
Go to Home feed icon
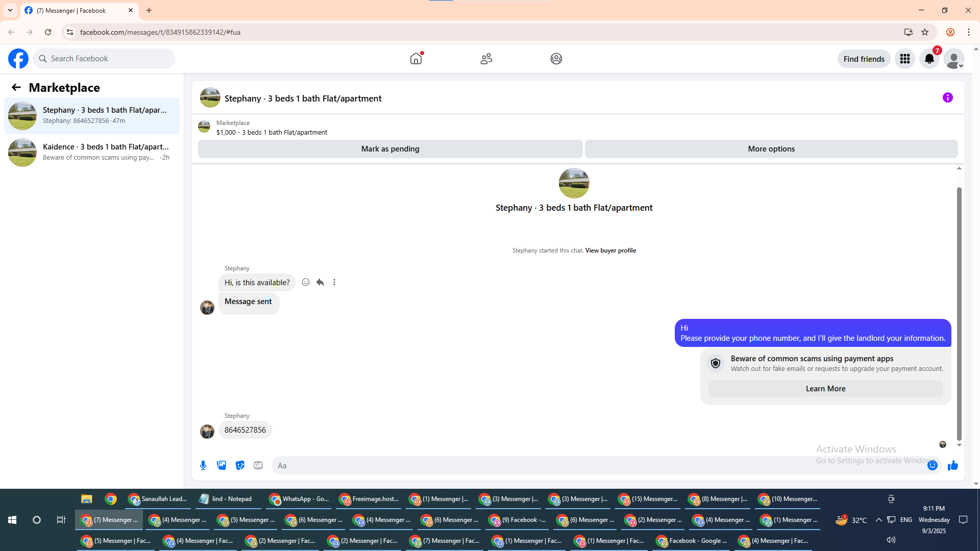[x=416, y=59]
